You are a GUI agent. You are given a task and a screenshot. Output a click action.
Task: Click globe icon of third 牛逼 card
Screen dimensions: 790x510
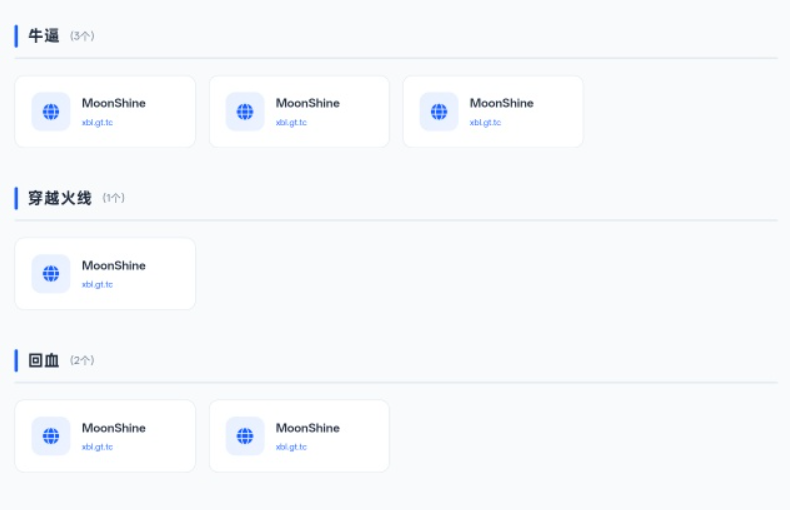pyautogui.click(x=439, y=111)
